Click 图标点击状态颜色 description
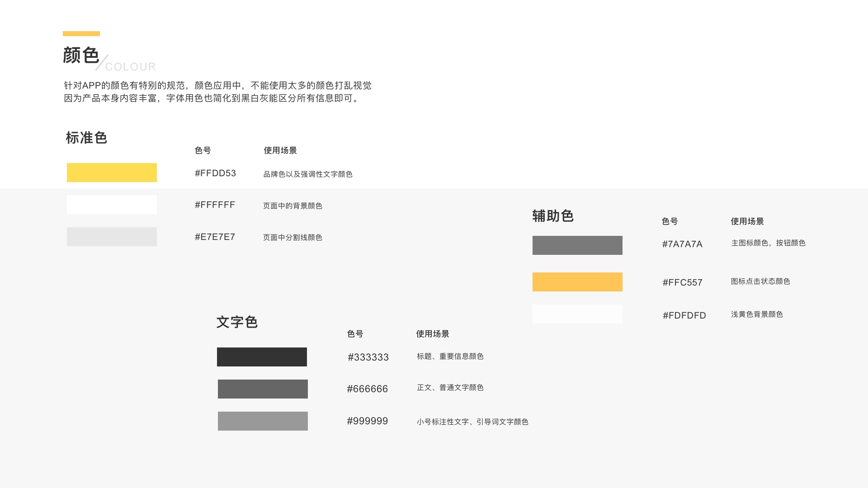Screen dimensions: 868x488 point(760,282)
